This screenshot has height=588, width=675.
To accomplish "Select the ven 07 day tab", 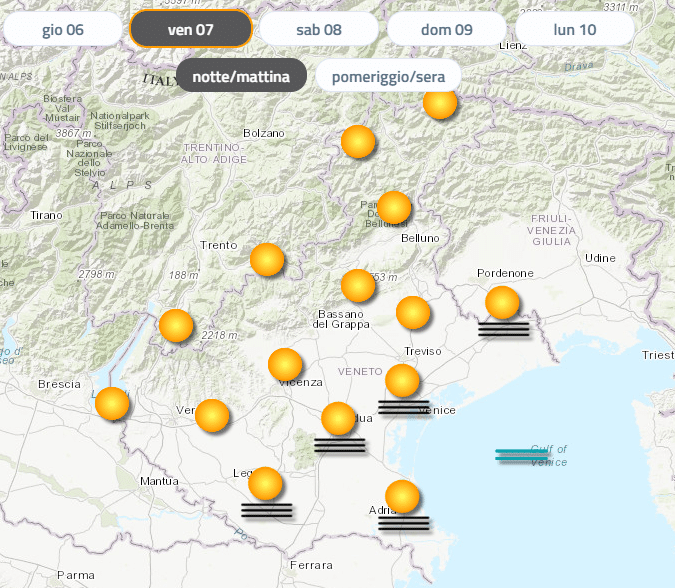I will tap(190, 29).
